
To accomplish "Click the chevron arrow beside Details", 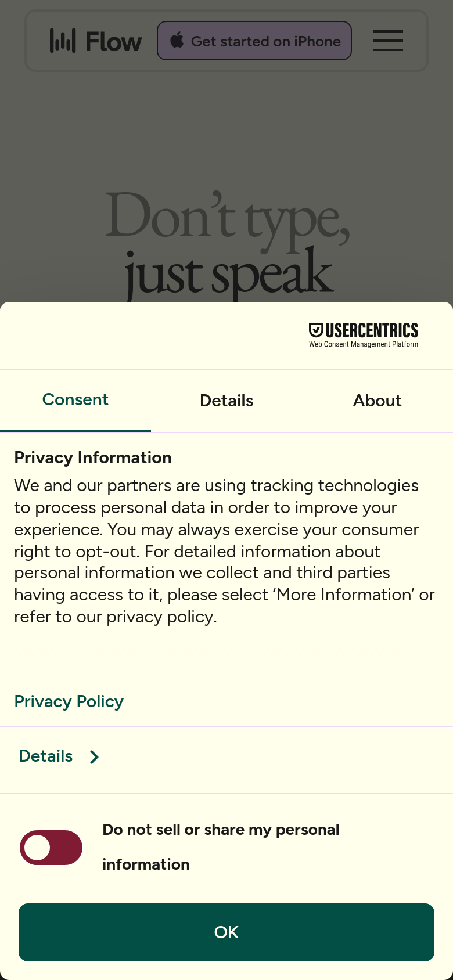I will click(94, 757).
